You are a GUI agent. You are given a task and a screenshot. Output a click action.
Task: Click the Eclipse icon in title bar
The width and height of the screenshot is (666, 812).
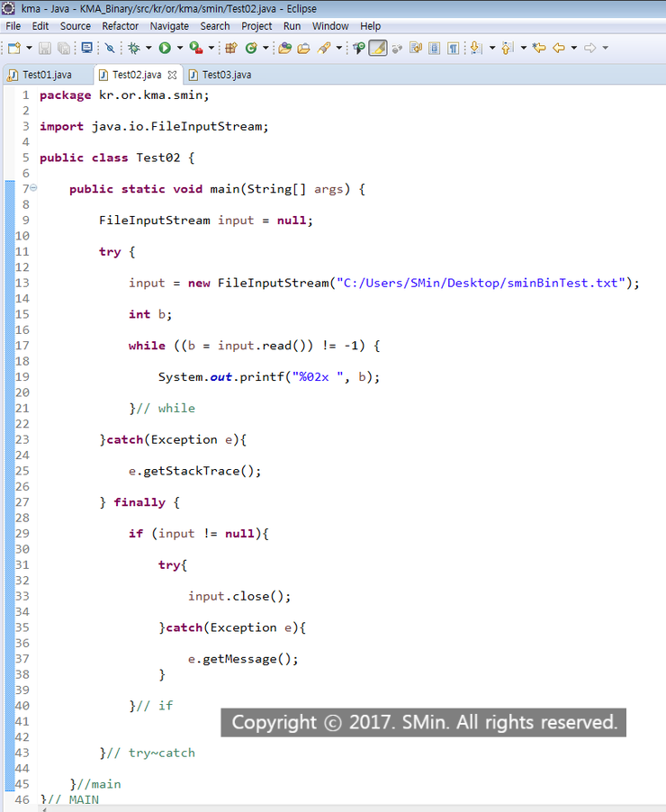8,8
